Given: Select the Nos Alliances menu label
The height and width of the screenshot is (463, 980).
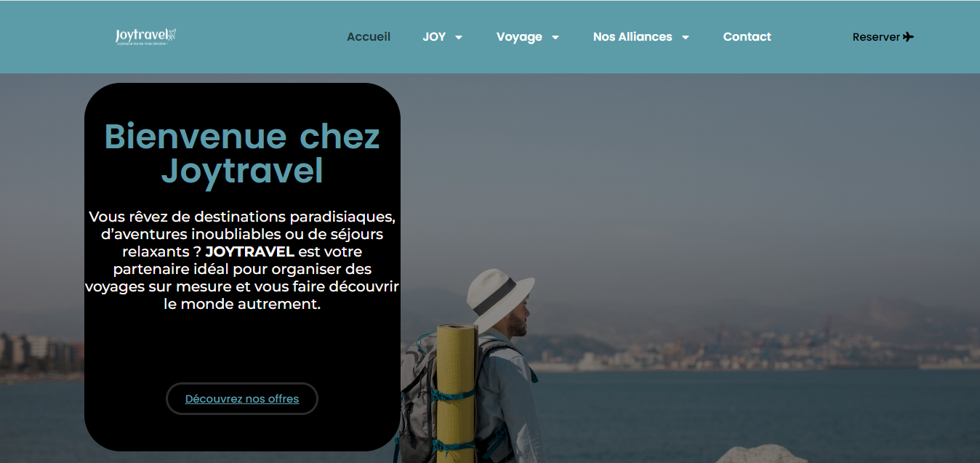Looking at the screenshot, I should tap(632, 36).
